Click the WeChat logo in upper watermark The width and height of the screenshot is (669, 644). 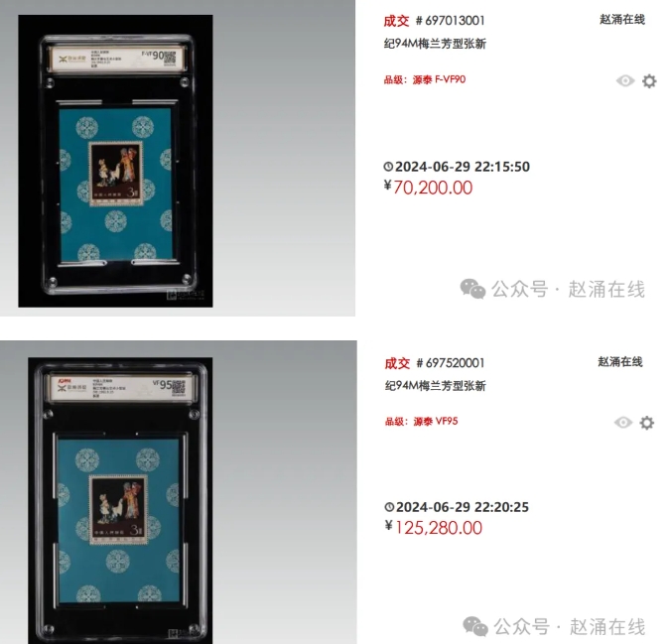point(472,289)
